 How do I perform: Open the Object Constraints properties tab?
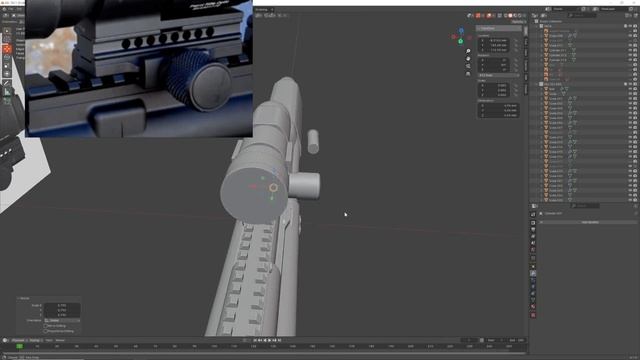533,293
